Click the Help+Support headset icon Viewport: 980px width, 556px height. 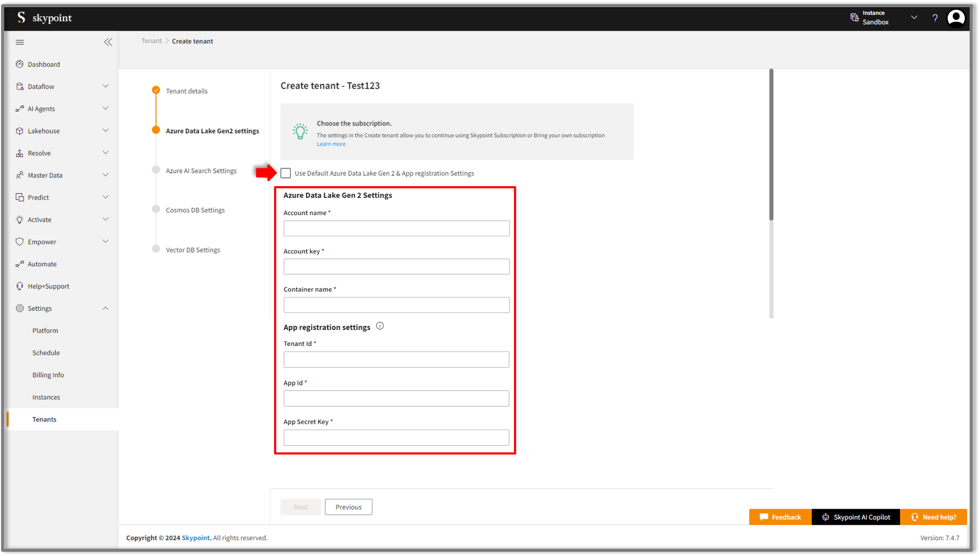tap(20, 286)
